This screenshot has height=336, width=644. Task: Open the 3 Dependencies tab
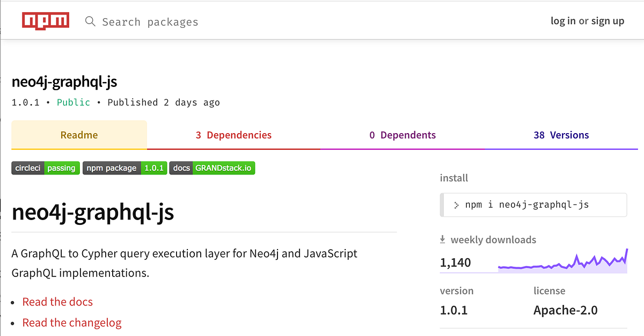pyautogui.click(x=233, y=135)
